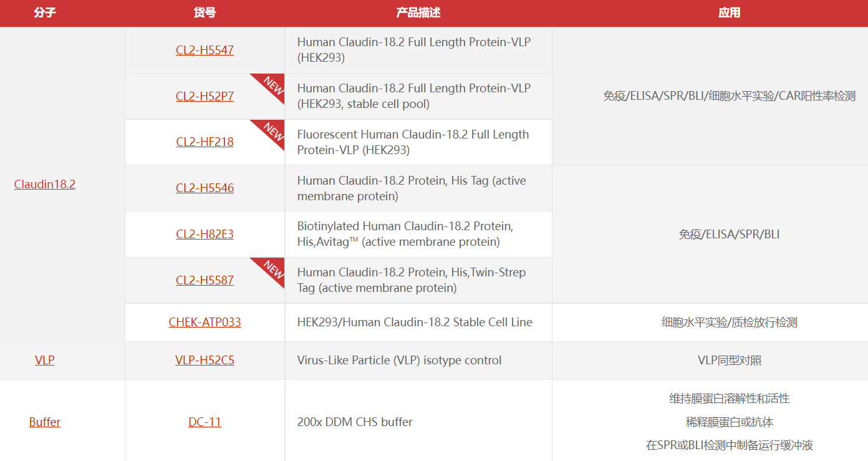868x461 pixels.
Task: Click the 应用 column header
Action: click(729, 13)
